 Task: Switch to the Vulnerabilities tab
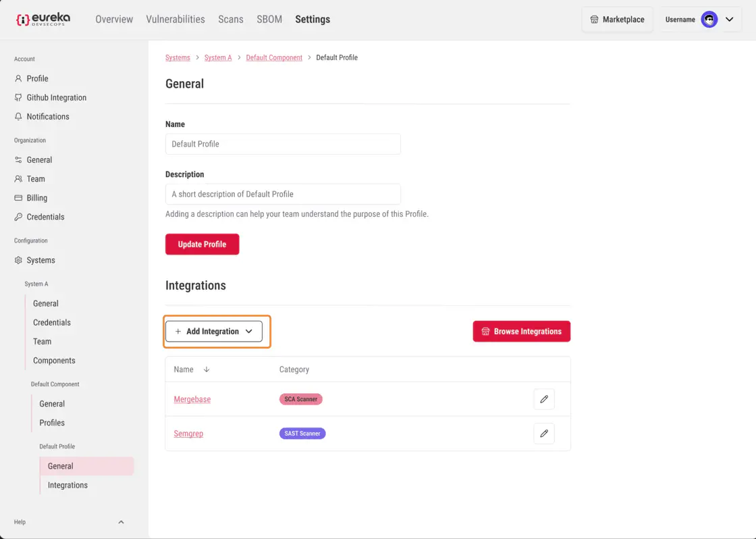(175, 20)
